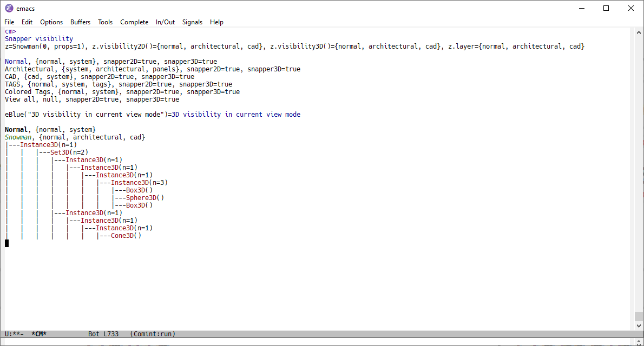
Task: Open the File menu
Action: click(x=9, y=22)
